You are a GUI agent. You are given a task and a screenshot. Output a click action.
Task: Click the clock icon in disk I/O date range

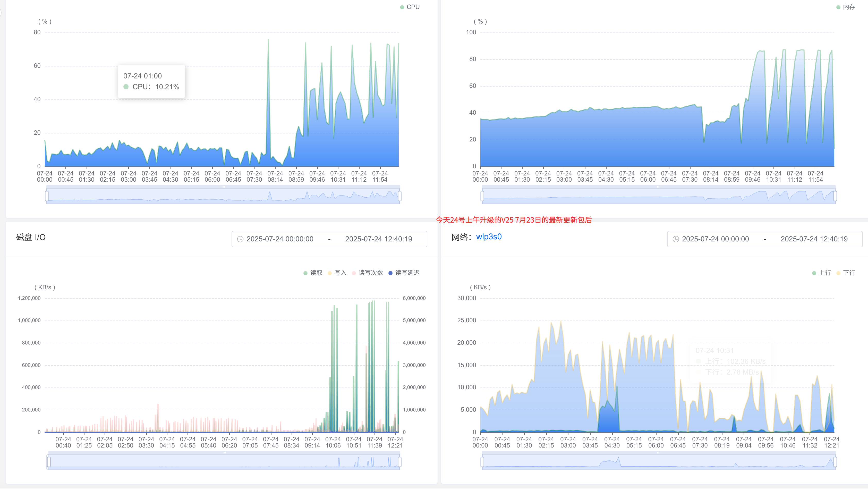[240, 239]
